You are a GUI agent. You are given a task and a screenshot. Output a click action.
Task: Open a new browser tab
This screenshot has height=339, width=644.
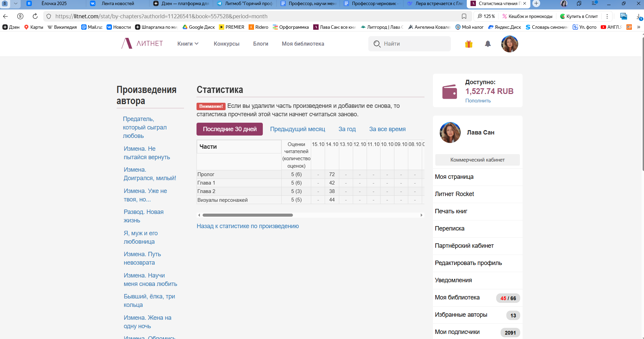pos(536,4)
